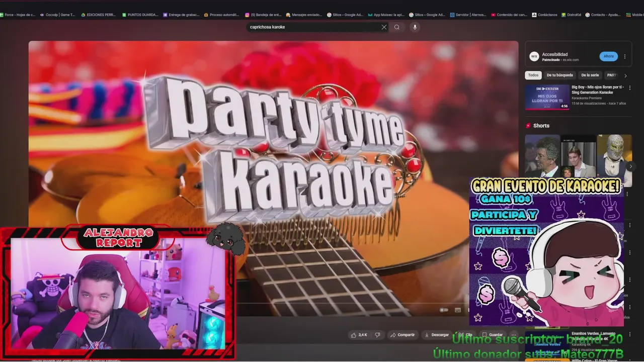The image size is (644, 362).
Task: Open the Compartir share dialog
Action: click(402, 335)
